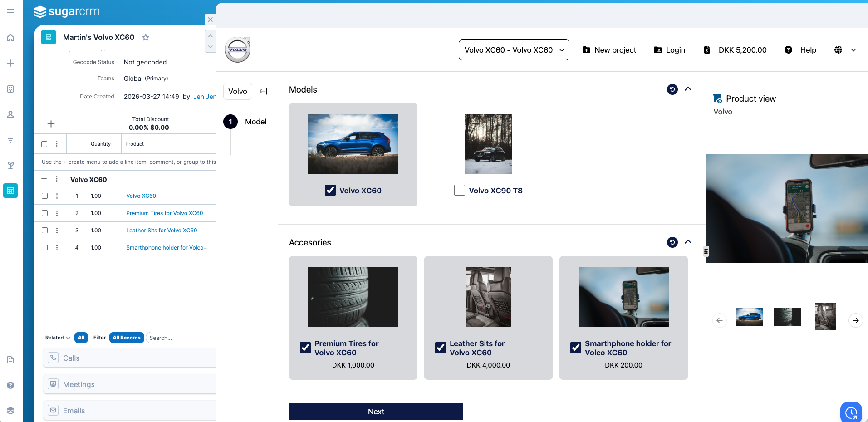Show next product image with the right arrow
Image resolution: width=868 pixels, height=422 pixels.
(855, 320)
